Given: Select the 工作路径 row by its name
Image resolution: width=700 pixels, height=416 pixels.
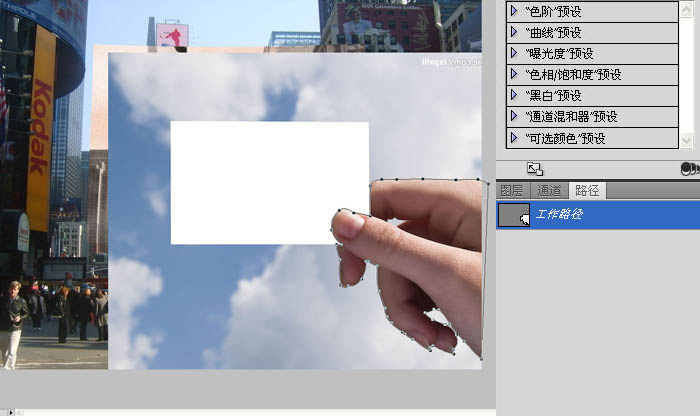Looking at the screenshot, I should [x=559, y=214].
